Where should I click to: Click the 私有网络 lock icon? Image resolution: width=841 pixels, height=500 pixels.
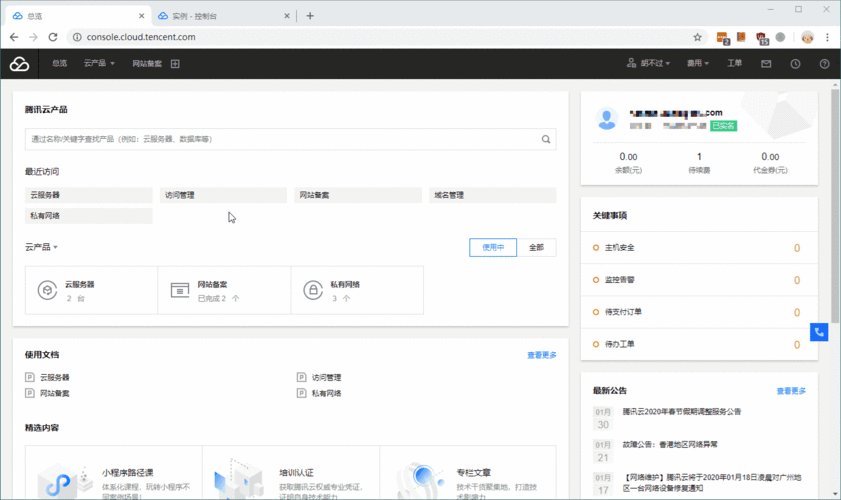(x=313, y=290)
